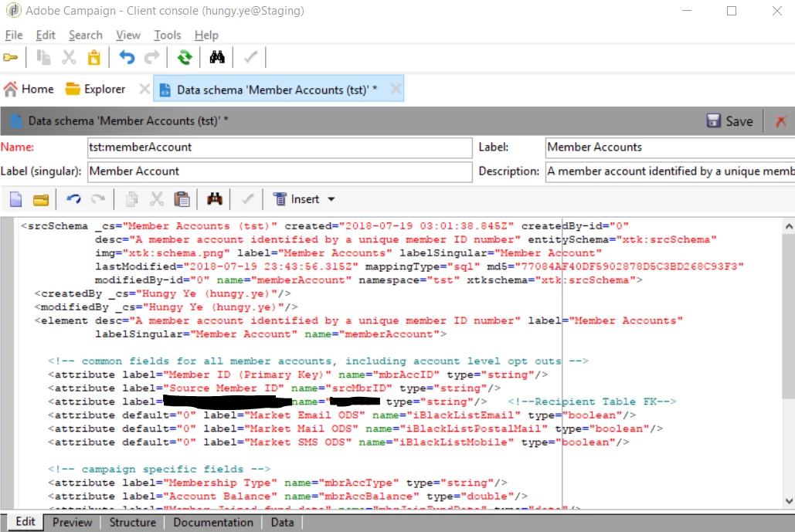Image resolution: width=795 pixels, height=532 pixels.
Task: Open the File menu
Action: point(14,35)
